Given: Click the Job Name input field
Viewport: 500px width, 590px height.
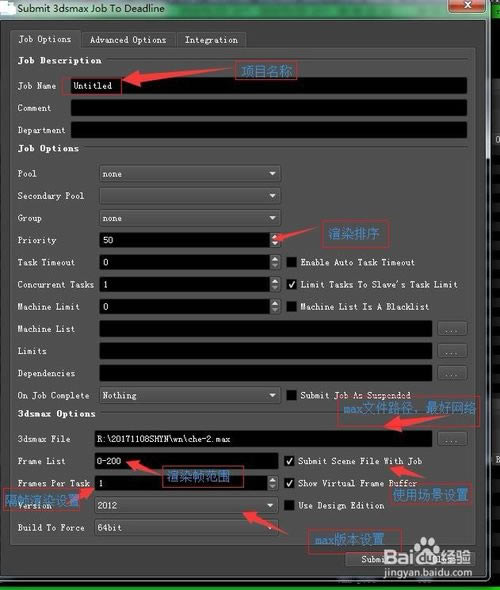Looking at the screenshot, I should pyautogui.click(x=269, y=86).
